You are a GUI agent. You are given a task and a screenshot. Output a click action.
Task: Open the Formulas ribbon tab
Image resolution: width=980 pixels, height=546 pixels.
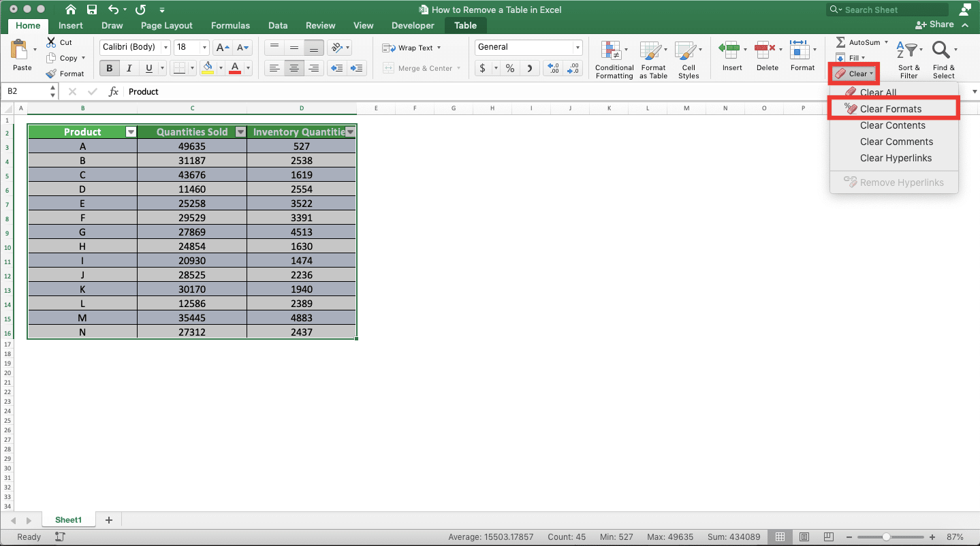[230, 25]
